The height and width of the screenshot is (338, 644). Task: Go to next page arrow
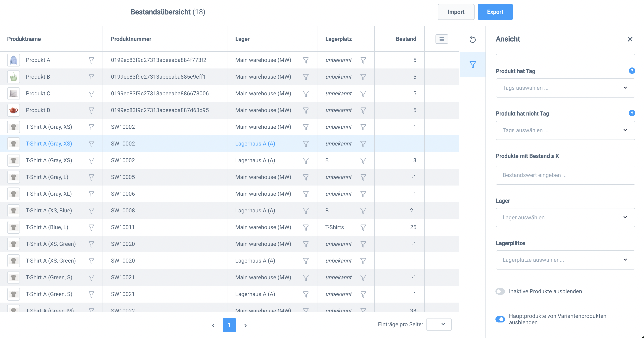(x=246, y=325)
